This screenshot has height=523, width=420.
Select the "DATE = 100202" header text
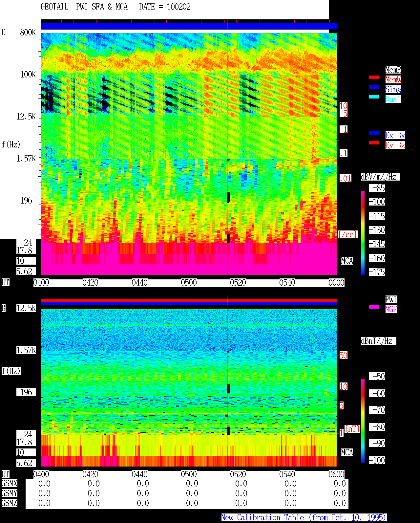coord(165,7)
